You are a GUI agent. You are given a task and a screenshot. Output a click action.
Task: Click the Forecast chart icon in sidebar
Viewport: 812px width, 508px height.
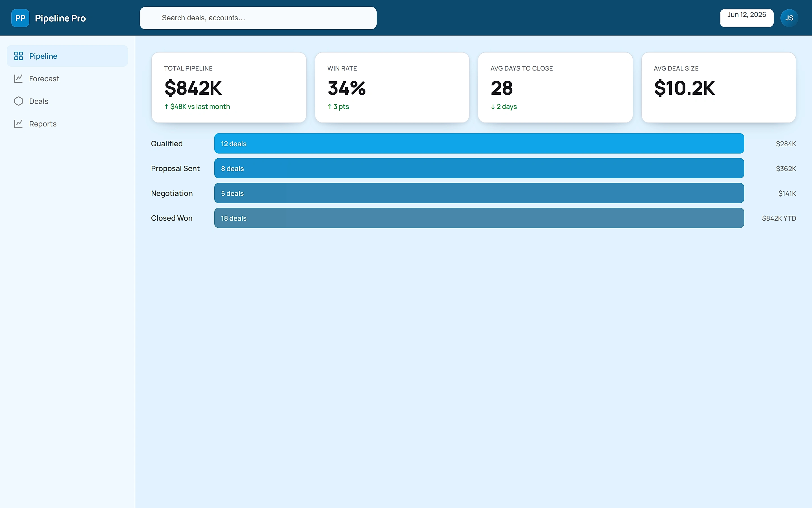coord(18,78)
